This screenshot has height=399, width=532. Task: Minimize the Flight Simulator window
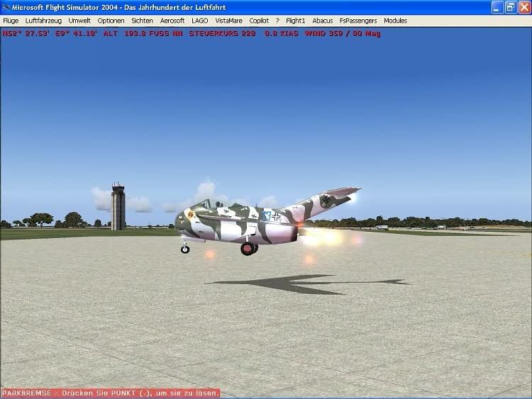pos(497,8)
